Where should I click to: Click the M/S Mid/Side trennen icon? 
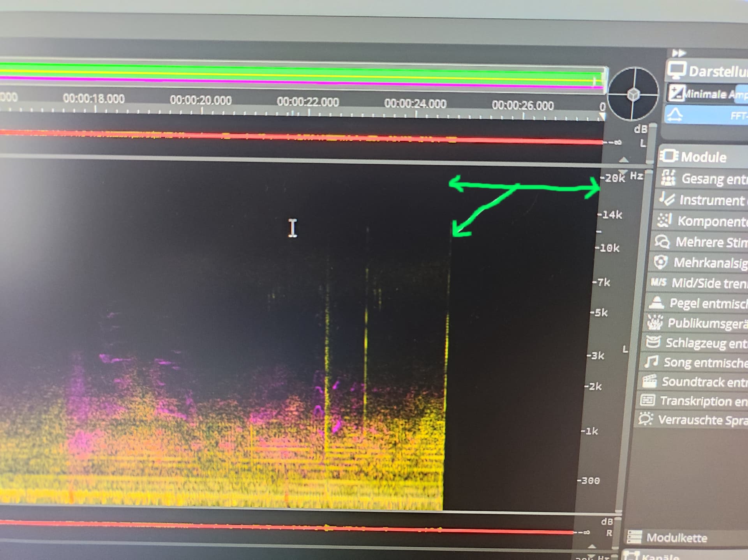[658, 282]
